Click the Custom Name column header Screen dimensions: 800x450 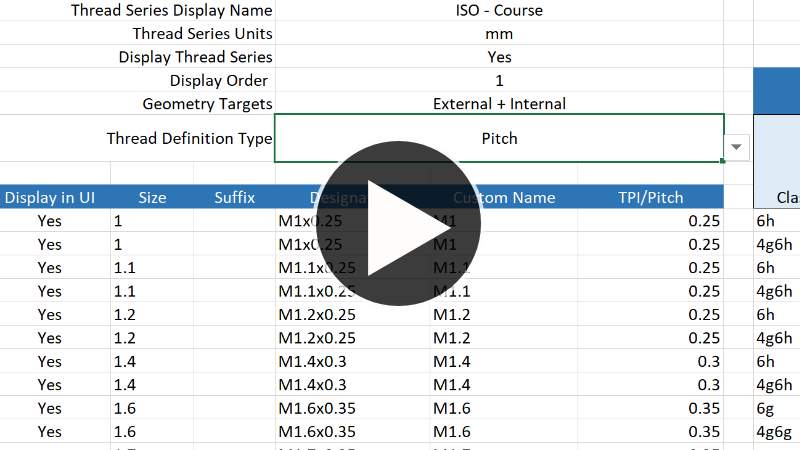click(505, 197)
